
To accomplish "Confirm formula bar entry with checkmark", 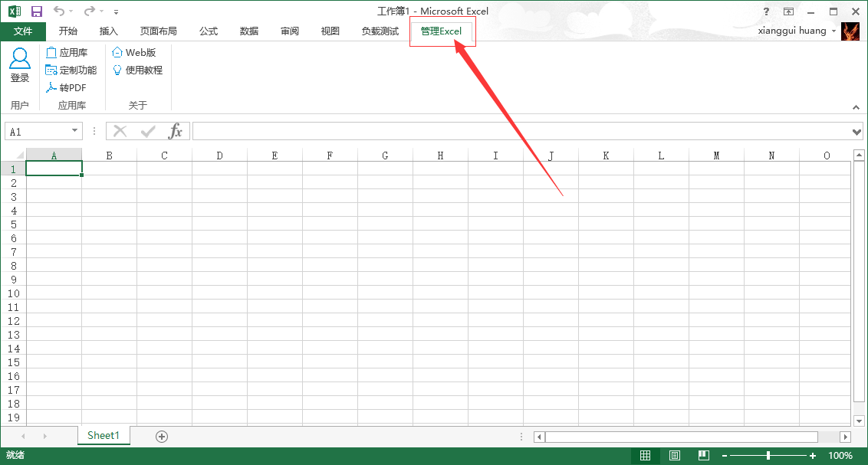I will click(148, 131).
